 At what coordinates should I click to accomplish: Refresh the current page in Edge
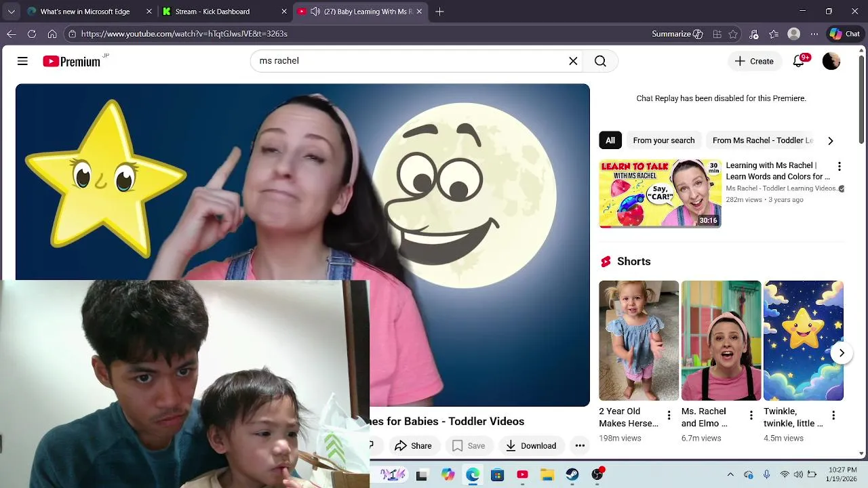(32, 34)
